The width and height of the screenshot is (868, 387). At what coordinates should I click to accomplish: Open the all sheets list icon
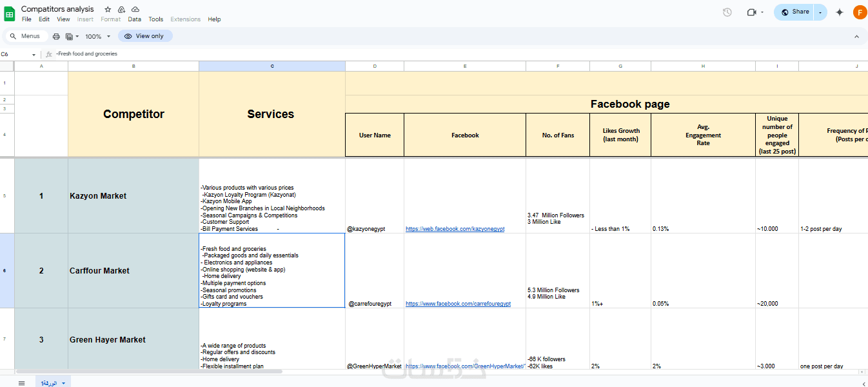21,383
